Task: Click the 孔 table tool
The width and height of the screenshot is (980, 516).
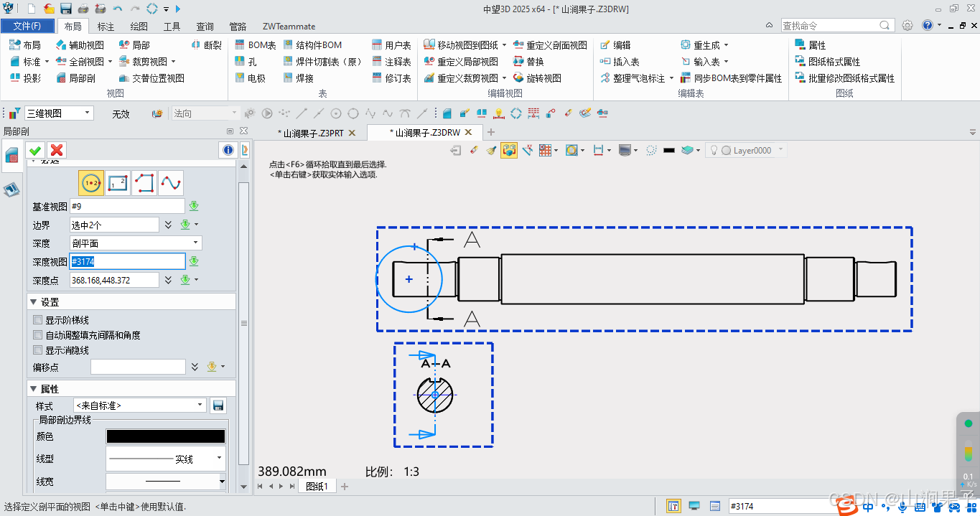Action: click(x=246, y=62)
